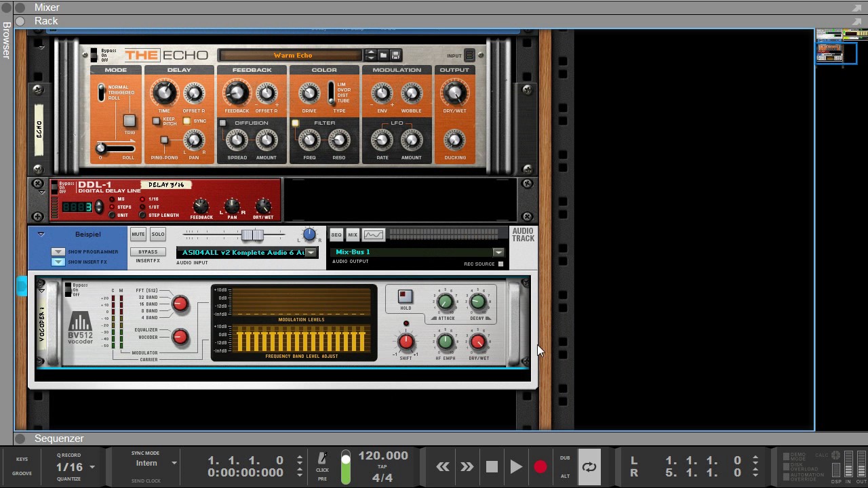Switch the BV512 vocoder Bypass/On/Off switch

point(68,289)
